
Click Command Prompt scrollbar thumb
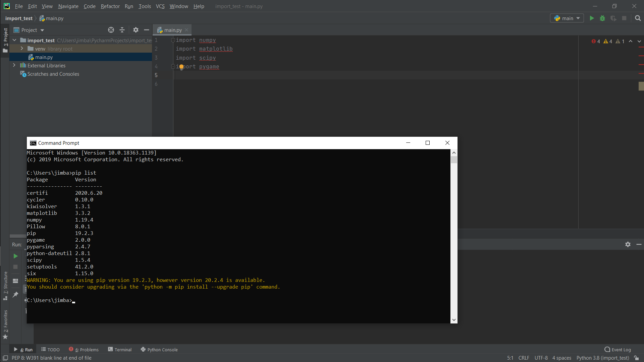tap(454, 160)
